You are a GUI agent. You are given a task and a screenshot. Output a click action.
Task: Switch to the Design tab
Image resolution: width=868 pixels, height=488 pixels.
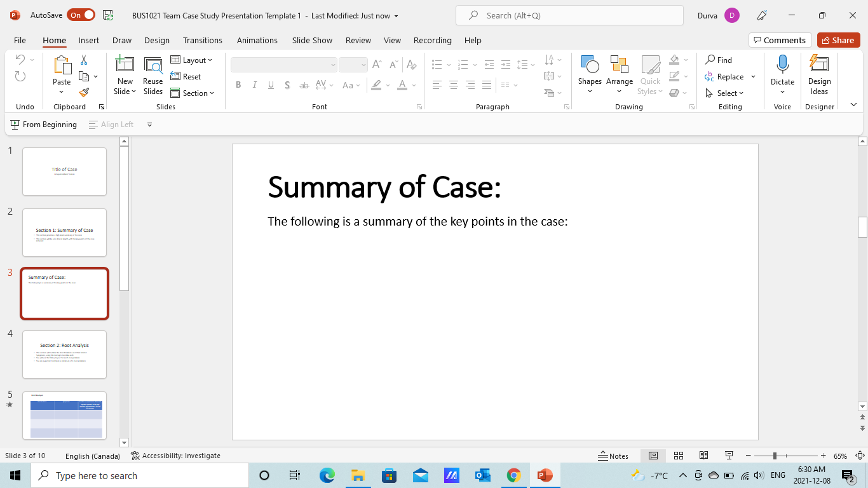pos(157,40)
